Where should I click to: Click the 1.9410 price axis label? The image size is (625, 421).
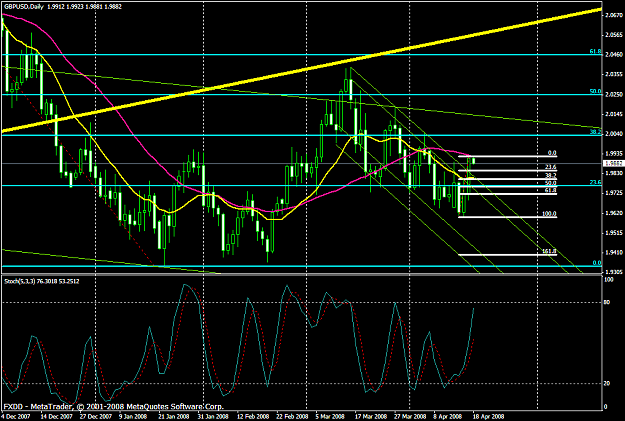point(613,252)
